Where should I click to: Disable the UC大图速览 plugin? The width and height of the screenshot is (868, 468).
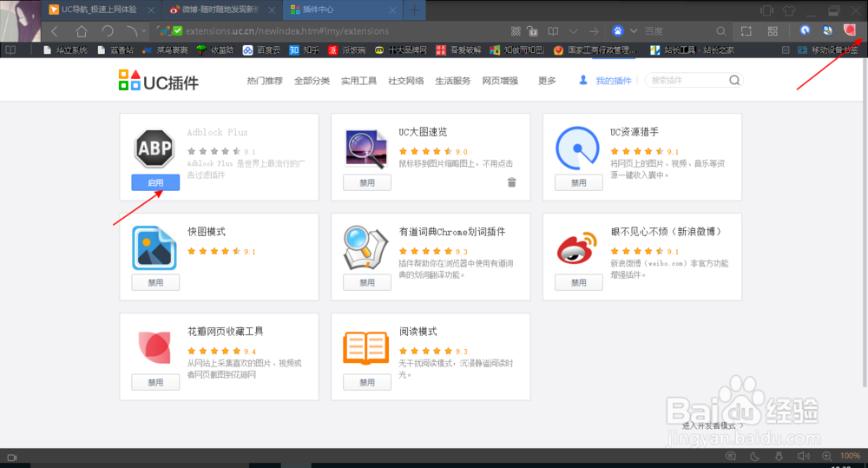367,182
